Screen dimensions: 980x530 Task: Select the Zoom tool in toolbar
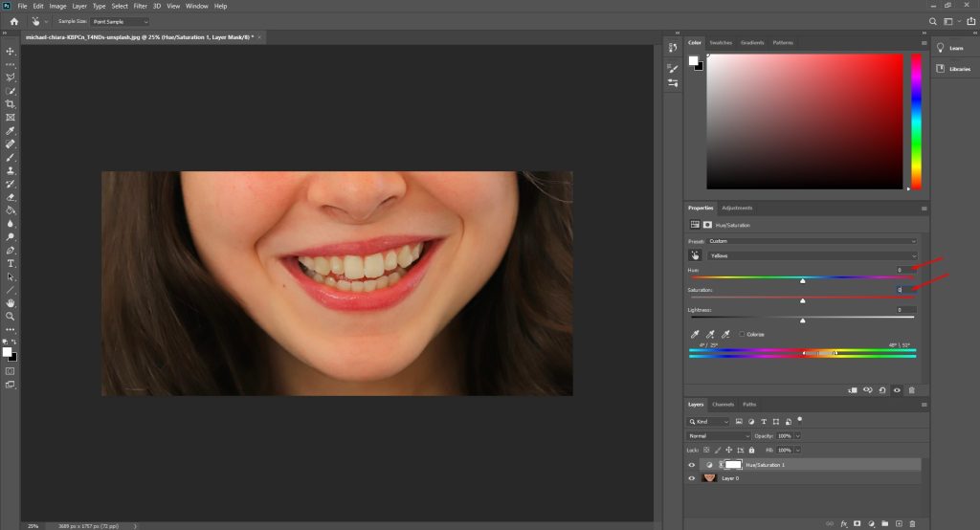(11, 316)
